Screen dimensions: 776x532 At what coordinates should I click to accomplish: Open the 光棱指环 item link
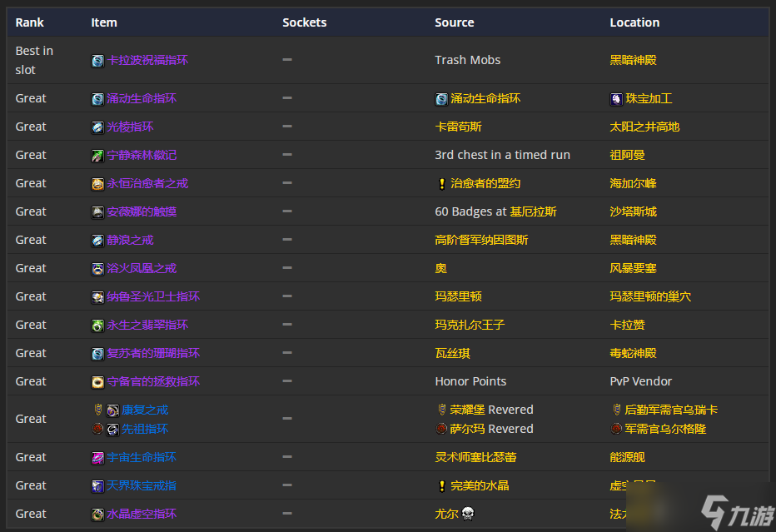(x=130, y=127)
